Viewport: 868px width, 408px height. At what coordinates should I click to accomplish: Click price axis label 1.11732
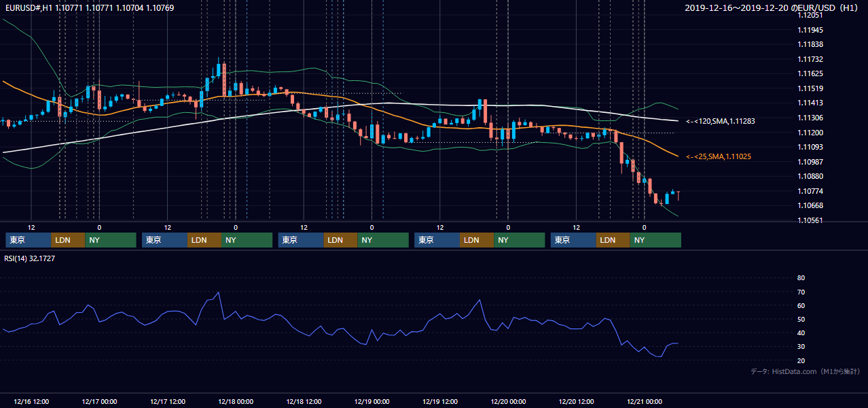tap(810, 59)
